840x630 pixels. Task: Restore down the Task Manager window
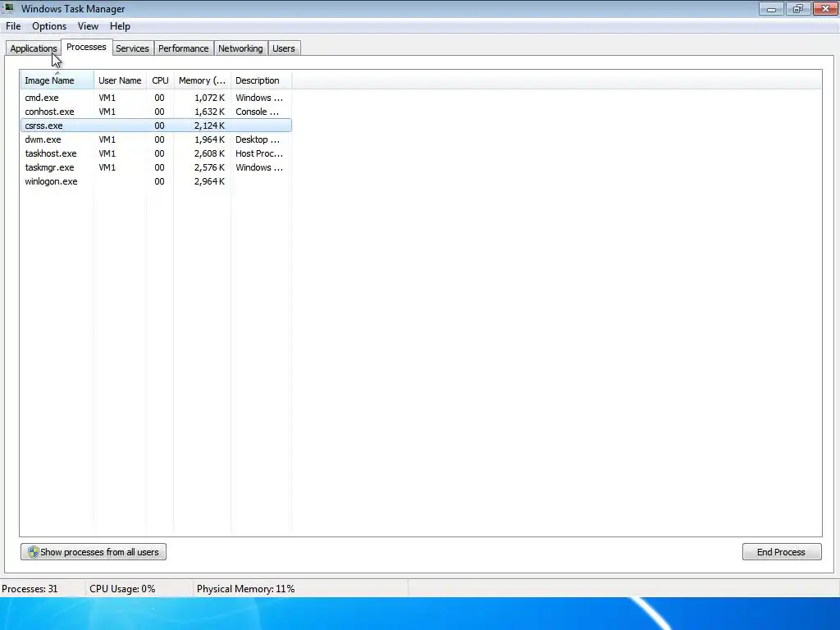(x=798, y=8)
